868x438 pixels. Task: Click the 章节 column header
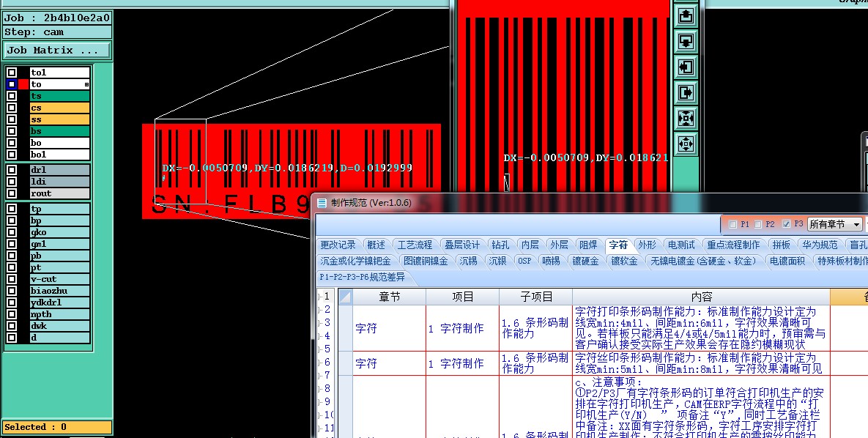[x=390, y=297]
